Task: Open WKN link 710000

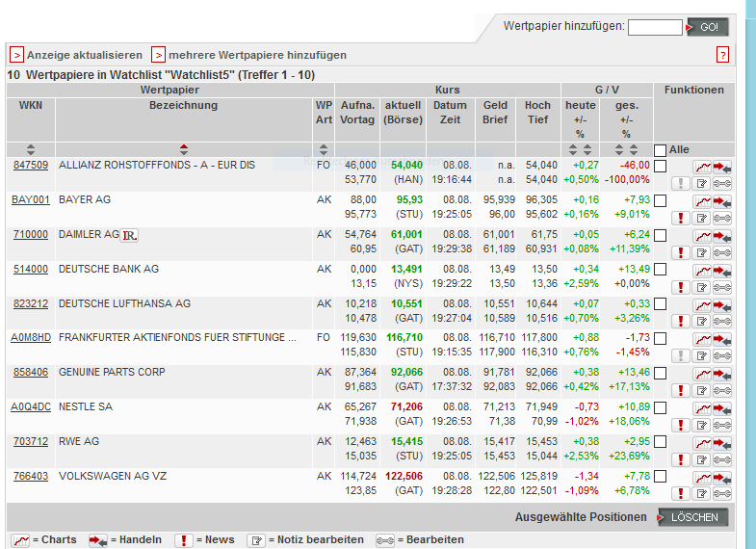Action: [31, 234]
